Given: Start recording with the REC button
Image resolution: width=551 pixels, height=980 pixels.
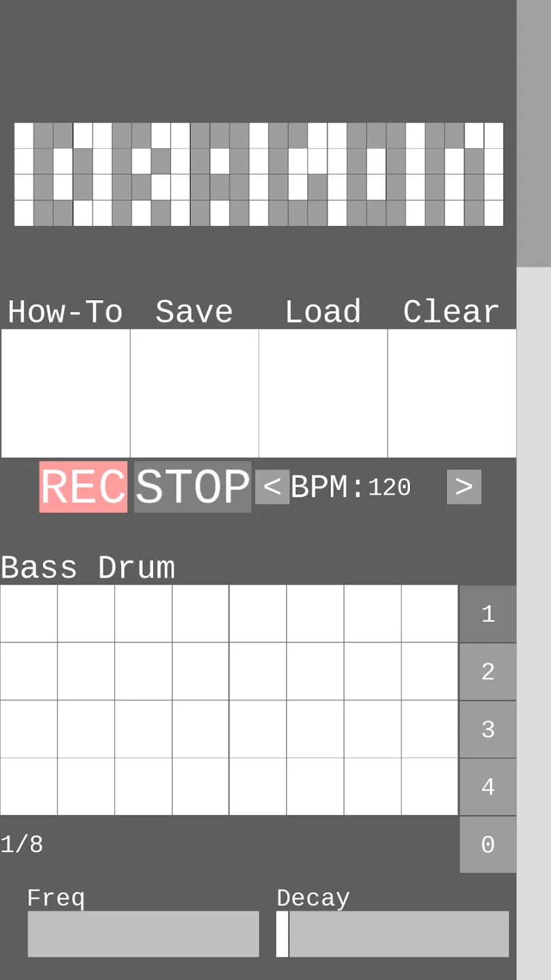Looking at the screenshot, I should tap(83, 487).
